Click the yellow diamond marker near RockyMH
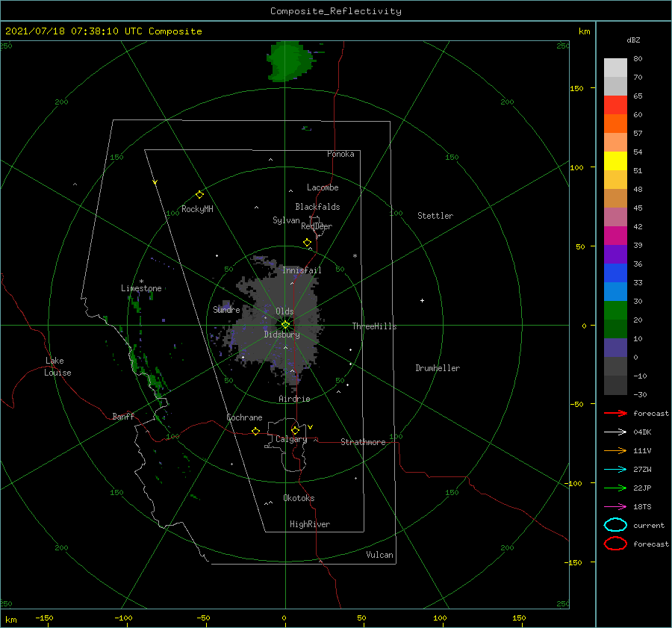Screen dimensions: 672x628 tap(199, 195)
